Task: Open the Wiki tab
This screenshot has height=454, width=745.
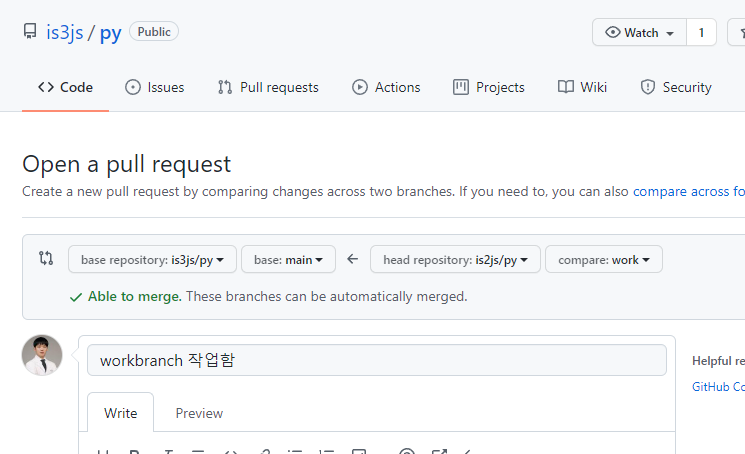Action: [x=583, y=87]
